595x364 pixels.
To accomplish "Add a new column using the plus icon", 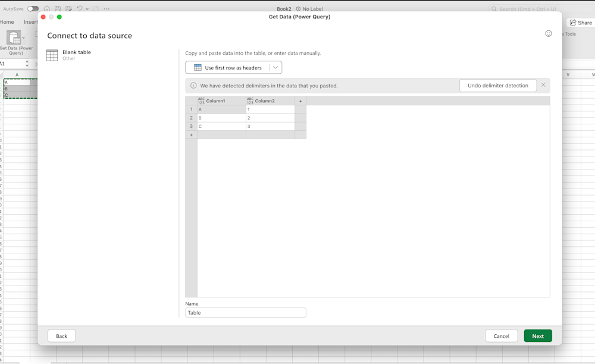I will 300,101.
